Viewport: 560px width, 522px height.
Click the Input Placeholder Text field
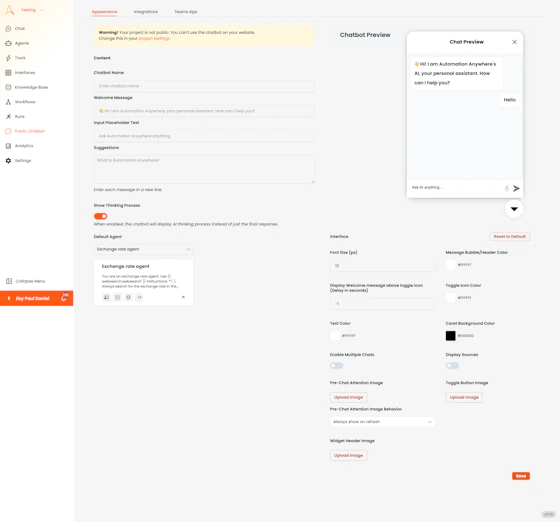(204, 136)
